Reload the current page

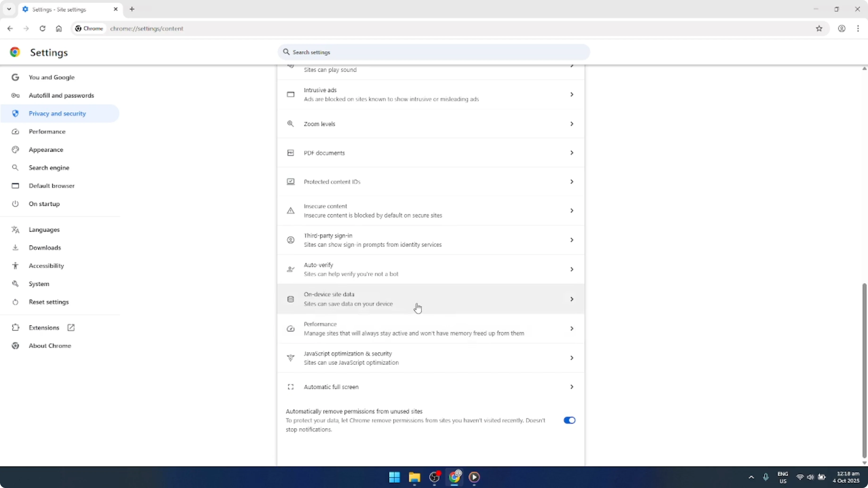pyautogui.click(x=42, y=29)
